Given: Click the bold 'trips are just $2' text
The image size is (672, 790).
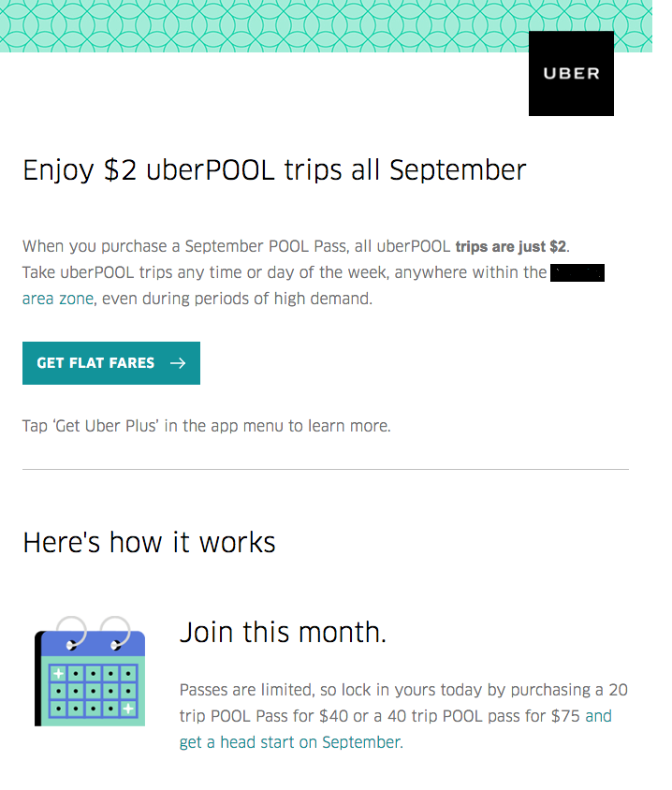Looking at the screenshot, I should [x=511, y=246].
